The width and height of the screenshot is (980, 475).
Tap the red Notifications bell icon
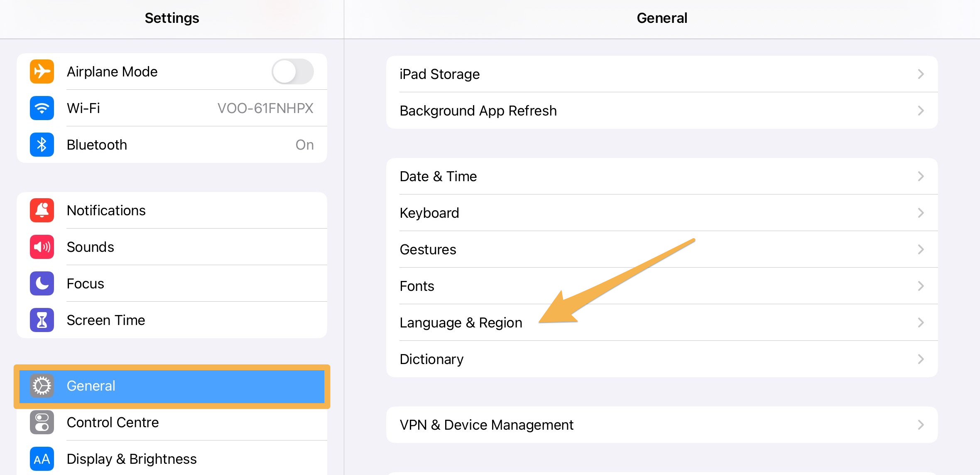click(42, 210)
